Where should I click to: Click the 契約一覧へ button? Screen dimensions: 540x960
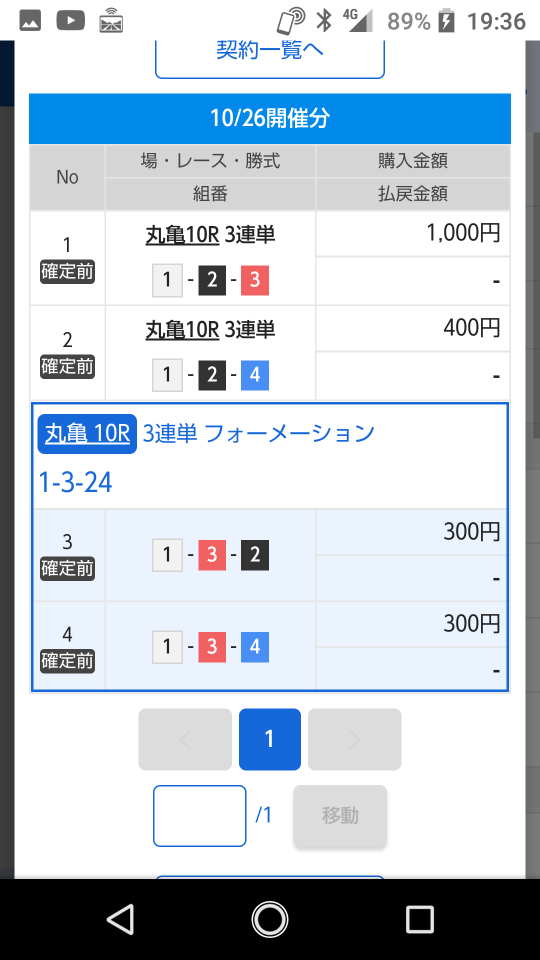269,53
